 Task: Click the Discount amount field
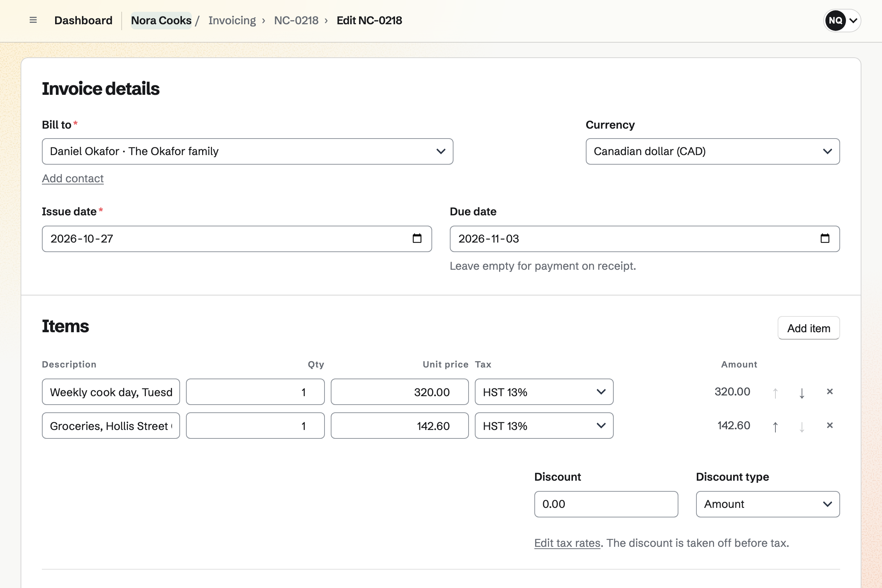[606, 504]
